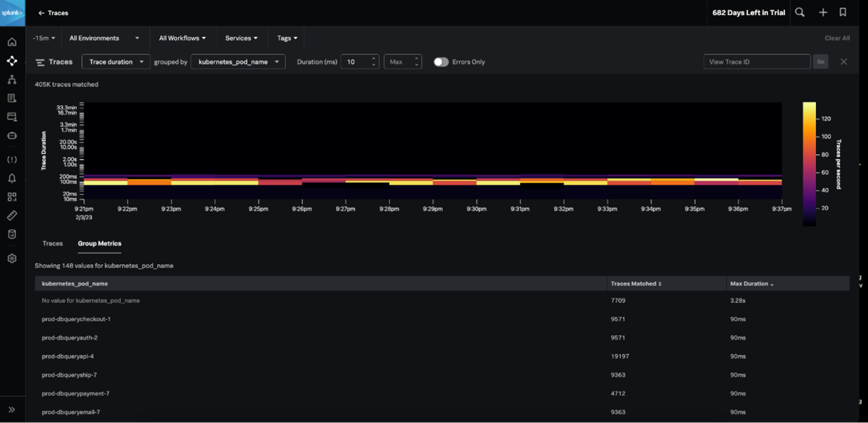Image resolution: width=868 pixels, height=423 pixels.
Task: Click the Splunk logo in the corner
Action: click(12, 13)
